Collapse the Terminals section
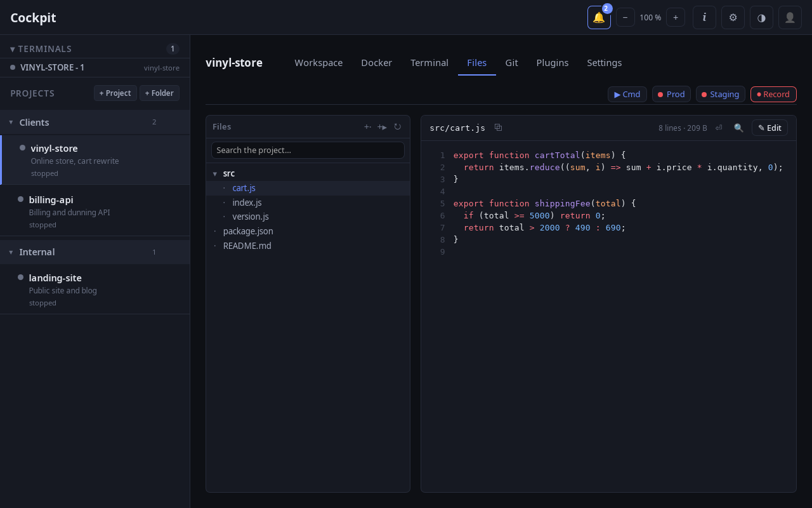Image resolution: width=812 pixels, height=508 pixels. 41,49
